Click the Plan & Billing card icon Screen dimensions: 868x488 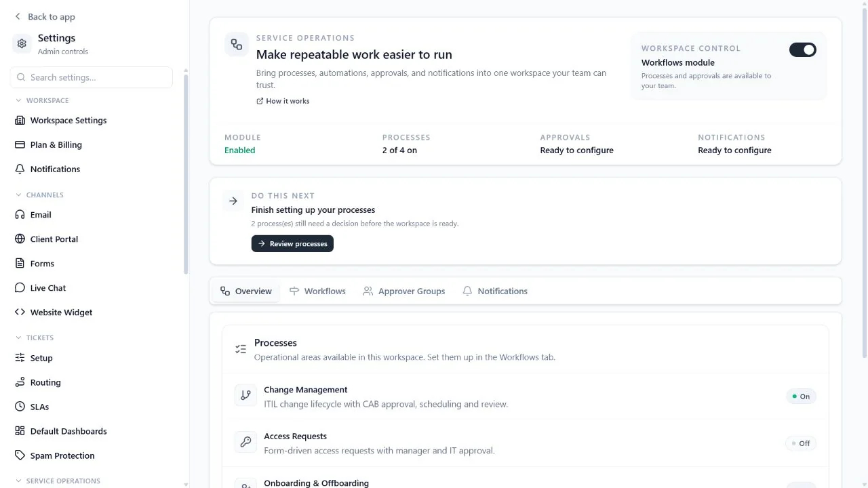click(20, 144)
